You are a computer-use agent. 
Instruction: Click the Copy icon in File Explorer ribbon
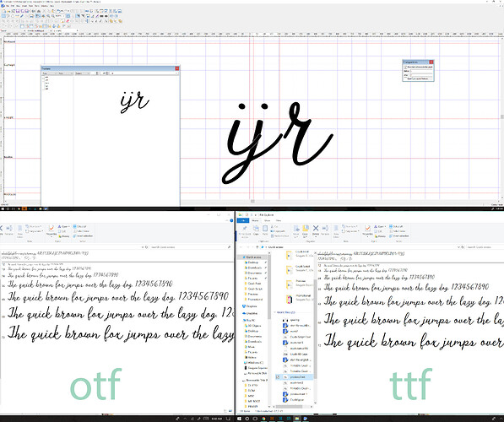coord(256,230)
